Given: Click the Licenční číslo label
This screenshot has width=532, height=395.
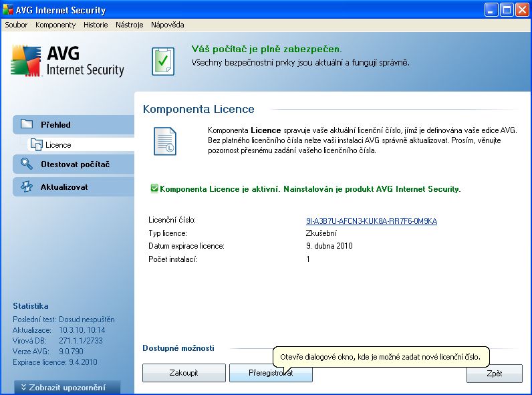Looking at the screenshot, I should coord(172,220).
